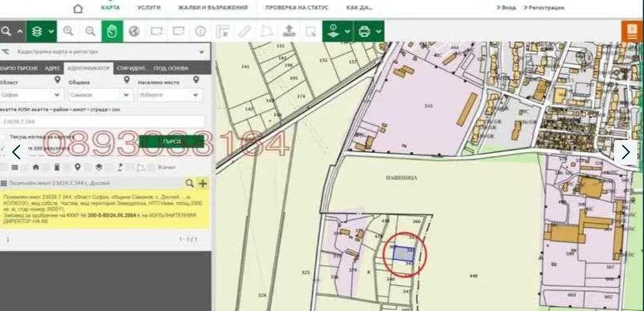644x311 pixels.
Task: Select the zoom out tool
Action: coord(90,31)
